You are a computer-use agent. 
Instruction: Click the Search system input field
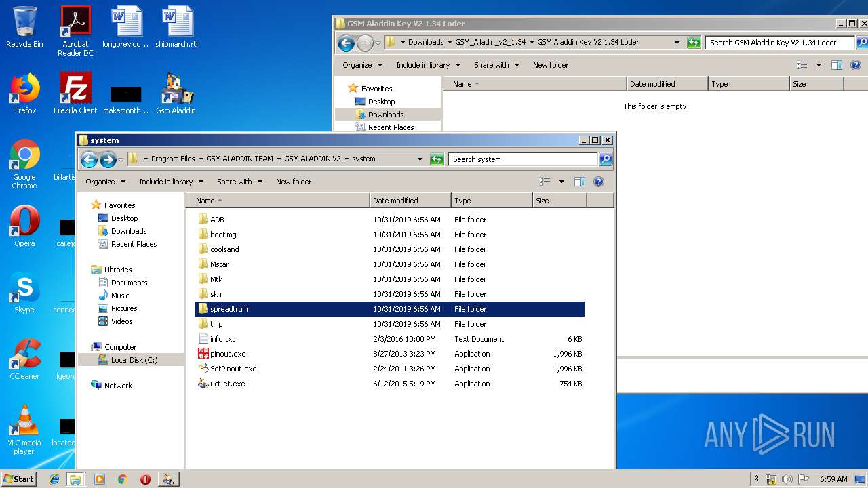tap(523, 159)
